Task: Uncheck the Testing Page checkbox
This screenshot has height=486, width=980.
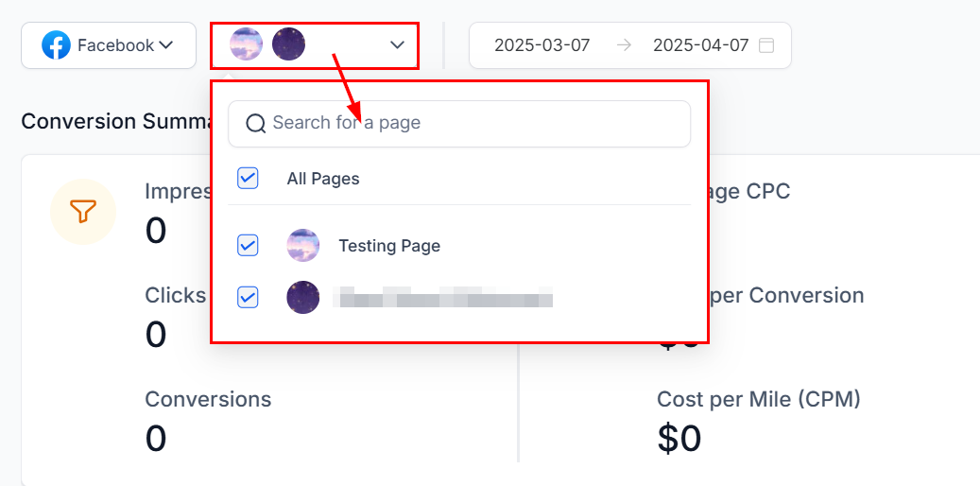Action: point(249,245)
